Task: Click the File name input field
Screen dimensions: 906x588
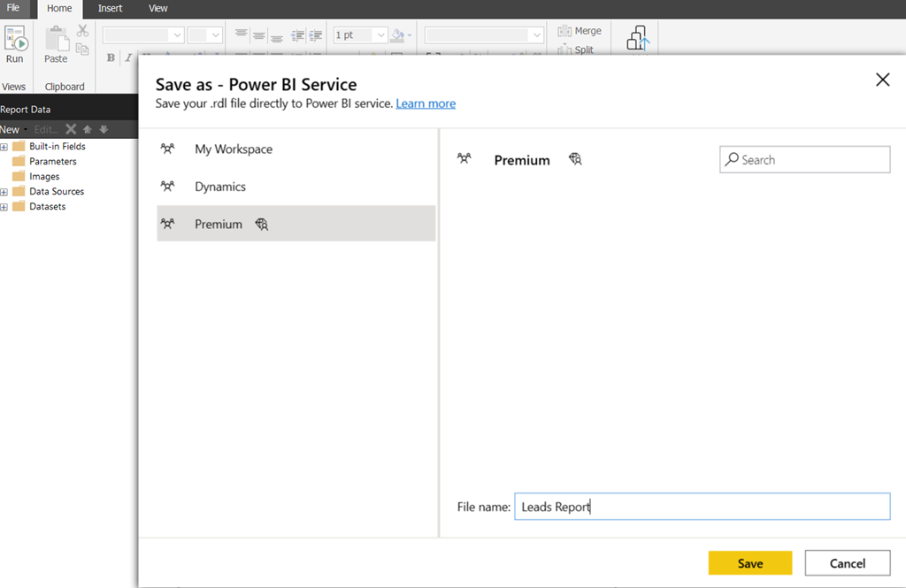Action: [x=702, y=507]
